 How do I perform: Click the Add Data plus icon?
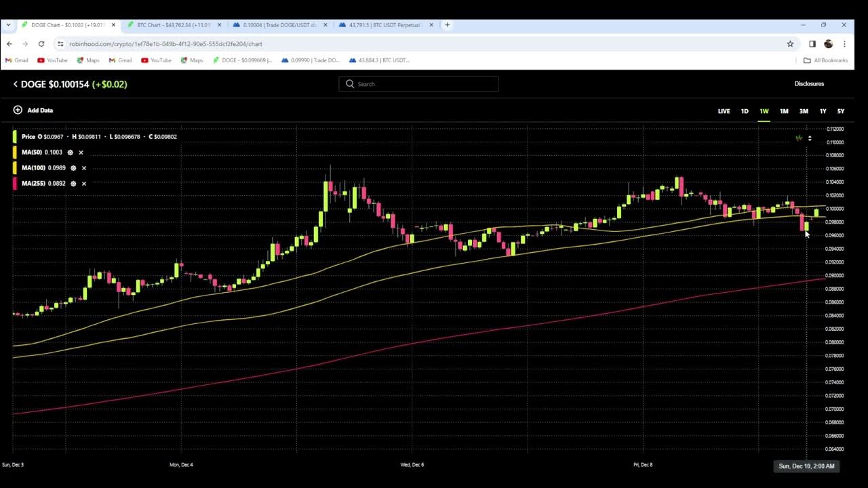tap(18, 110)
